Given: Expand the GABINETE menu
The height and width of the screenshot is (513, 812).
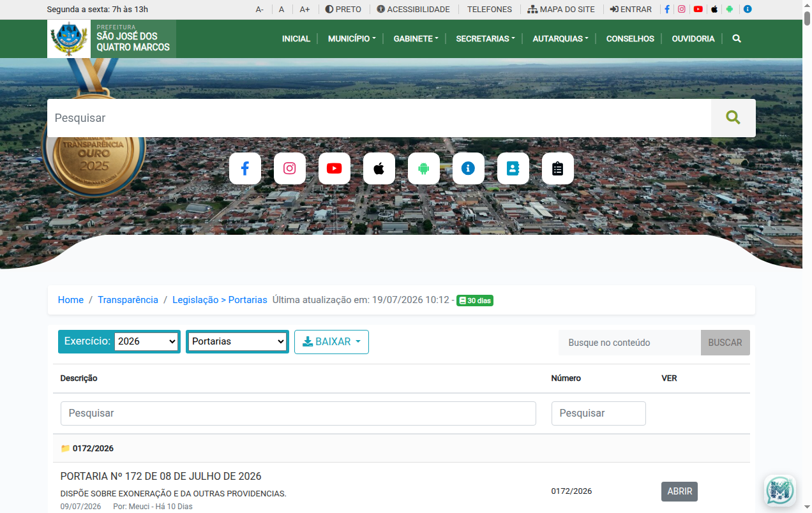Looking at the screenshot, I should (416, 39).
